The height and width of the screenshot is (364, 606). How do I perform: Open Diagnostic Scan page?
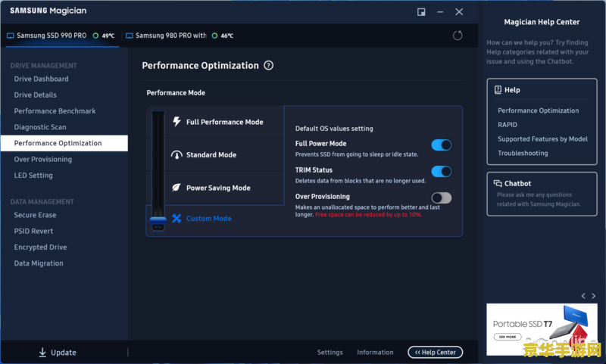click(x=40, y=127)
